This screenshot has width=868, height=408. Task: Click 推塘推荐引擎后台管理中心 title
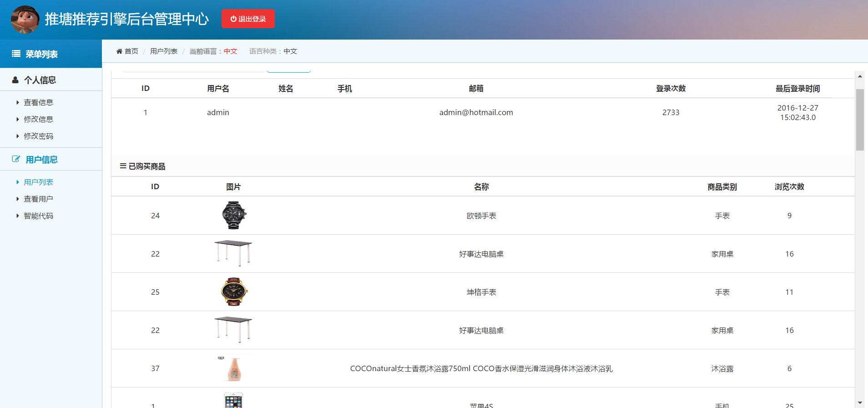click(x=126, y=19)
